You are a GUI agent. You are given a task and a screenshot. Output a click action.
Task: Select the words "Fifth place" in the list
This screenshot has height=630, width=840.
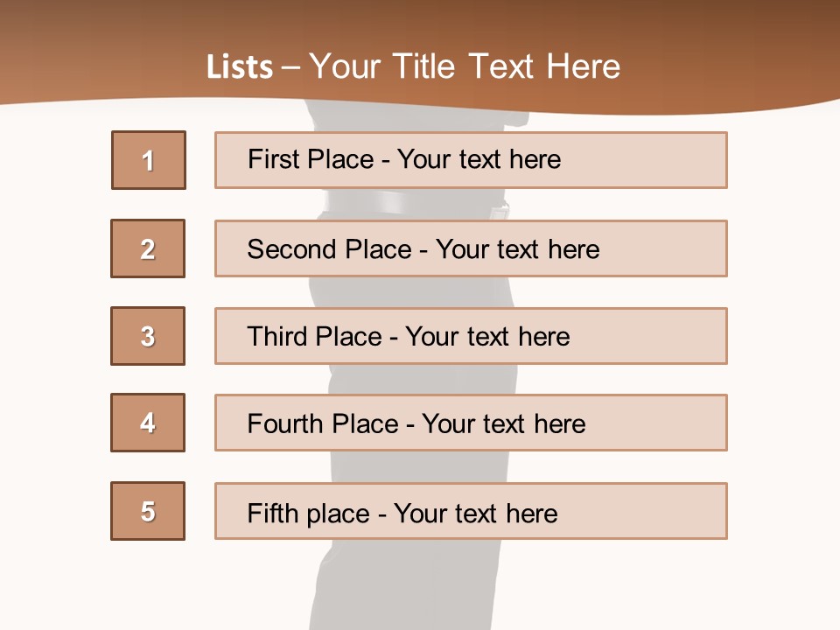pyautogui.click(x=308, y=513)
